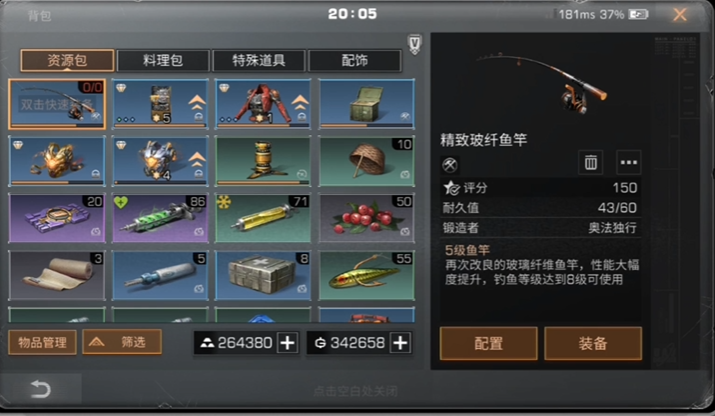Add G currency with plus button
Viewport: 715px width, 416px height.
pos(400,343)
